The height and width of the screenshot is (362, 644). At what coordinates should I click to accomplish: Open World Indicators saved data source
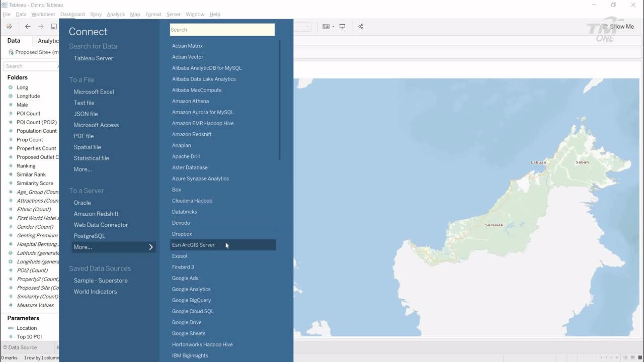[x=96, y=292]
